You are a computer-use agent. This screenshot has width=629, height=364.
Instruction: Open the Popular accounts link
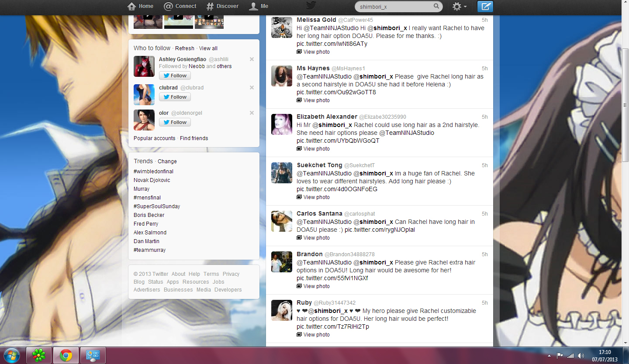[155, 138]
